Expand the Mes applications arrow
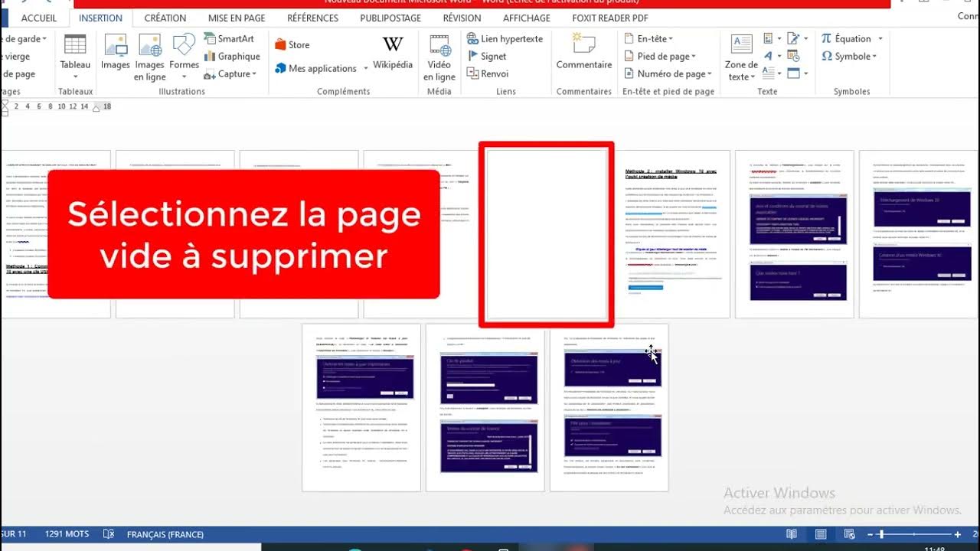Screen dimensions: 980x551 (366, 69)
